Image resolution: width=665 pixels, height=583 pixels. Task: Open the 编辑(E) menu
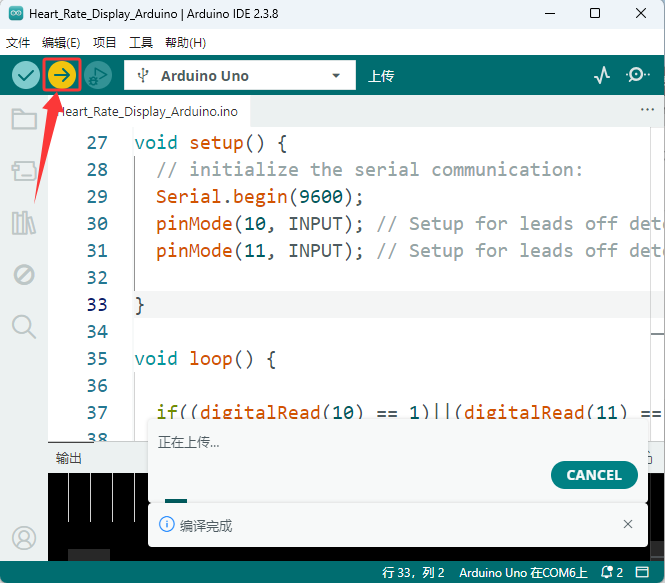pos(61,42)
